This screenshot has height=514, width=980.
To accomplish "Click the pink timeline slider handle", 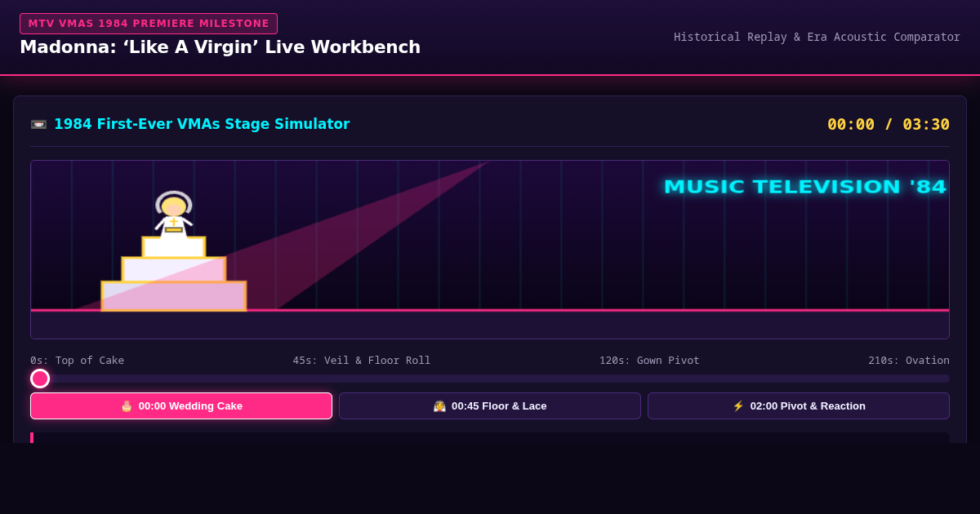I will (40, 379).
